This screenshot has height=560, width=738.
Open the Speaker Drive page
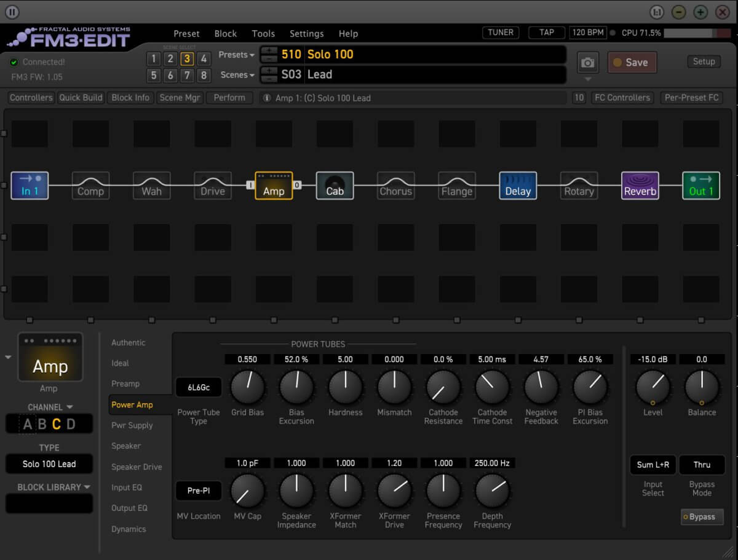click(x=137, y=467)
